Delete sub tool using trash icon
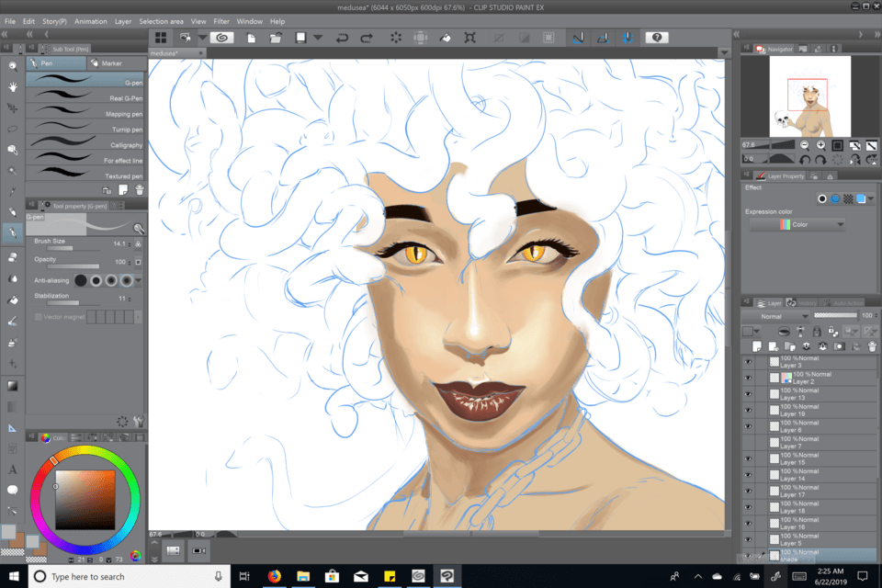882x588 pixels. tap(139, 189)
